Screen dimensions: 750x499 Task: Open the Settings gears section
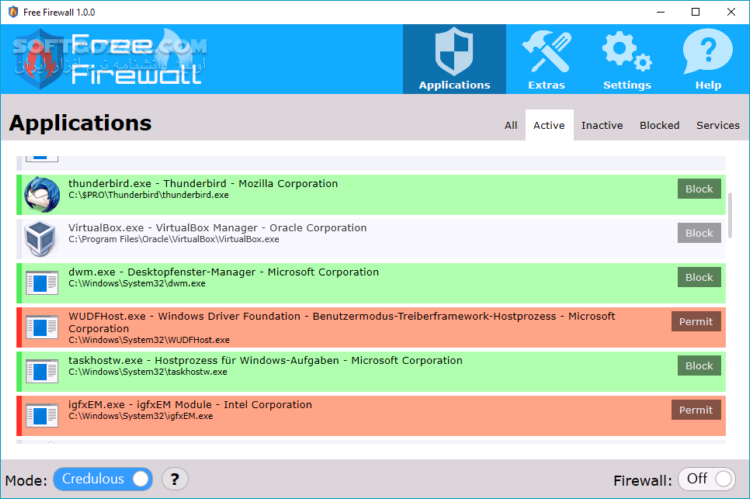point(627,59)
